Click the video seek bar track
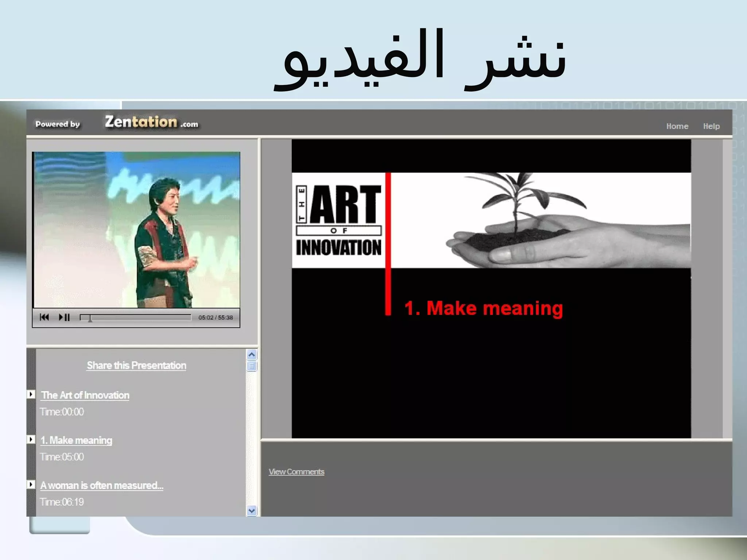The width and height of the screenshot is (747, 560). [x=135, y=318]
